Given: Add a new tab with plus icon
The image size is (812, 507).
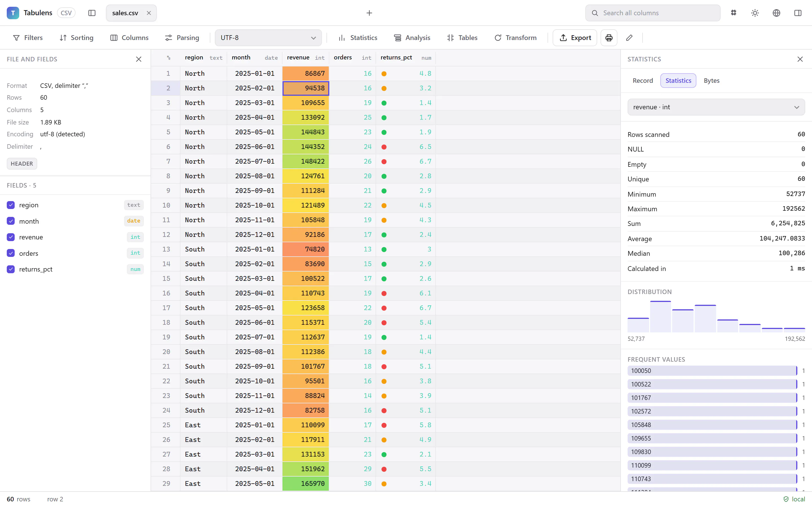Looking at the screenshot, I should point(369,13).
